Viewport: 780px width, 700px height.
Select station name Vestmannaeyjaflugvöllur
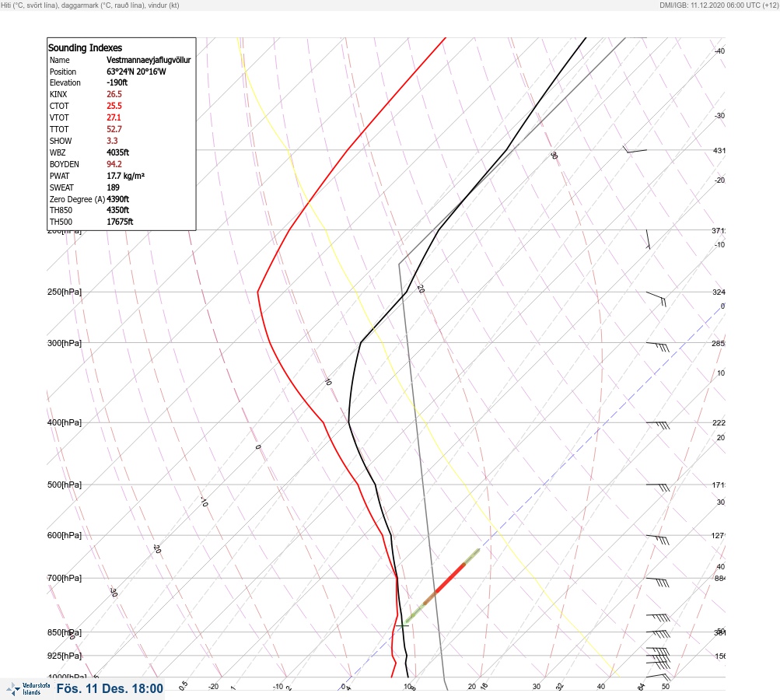[149, 60]
